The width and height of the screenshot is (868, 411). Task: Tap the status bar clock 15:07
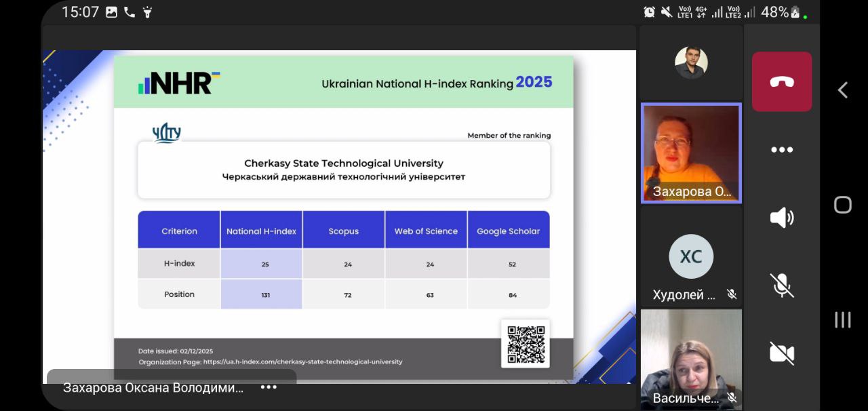80,12
